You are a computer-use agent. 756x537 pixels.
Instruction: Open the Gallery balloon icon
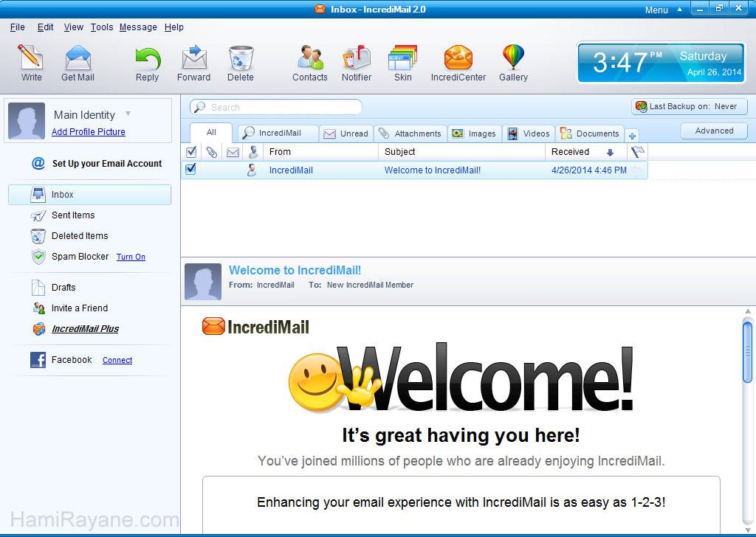[514, 63]
